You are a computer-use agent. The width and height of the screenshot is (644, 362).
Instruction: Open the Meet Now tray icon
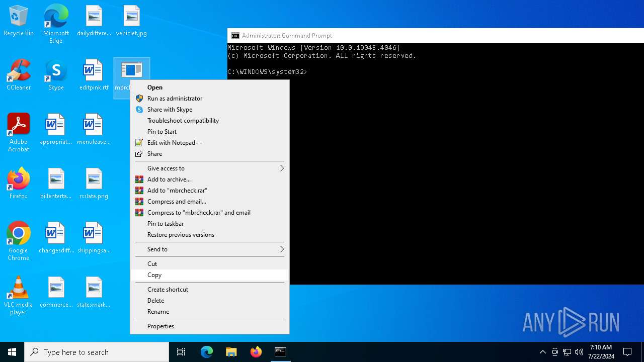555,352
